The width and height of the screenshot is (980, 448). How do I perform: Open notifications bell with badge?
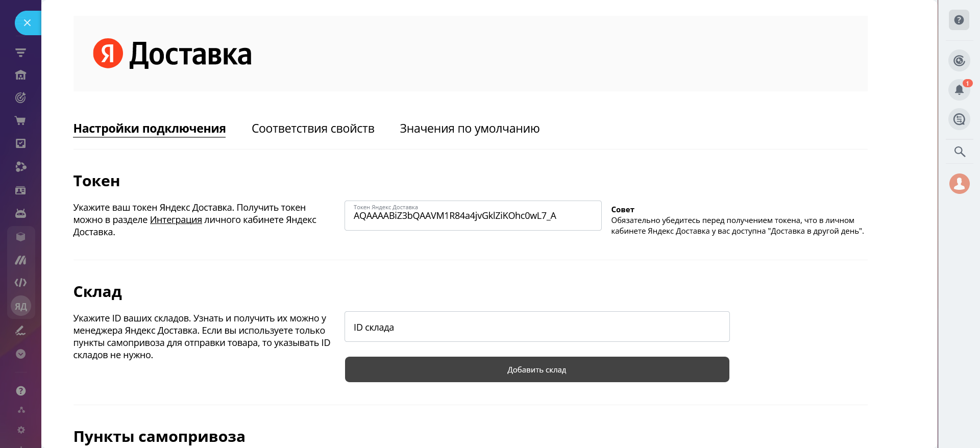pyautogui.click(x=959, y=90)
